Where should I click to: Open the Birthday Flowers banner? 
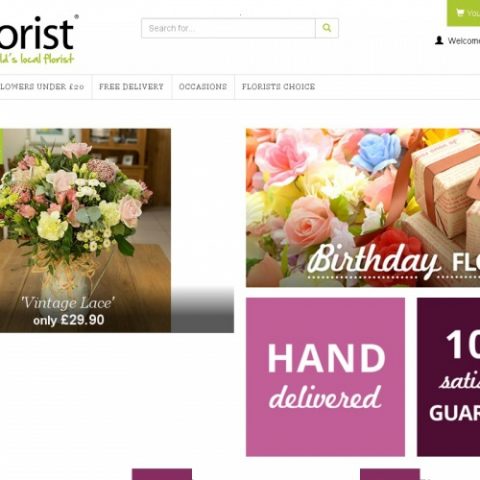363,208
